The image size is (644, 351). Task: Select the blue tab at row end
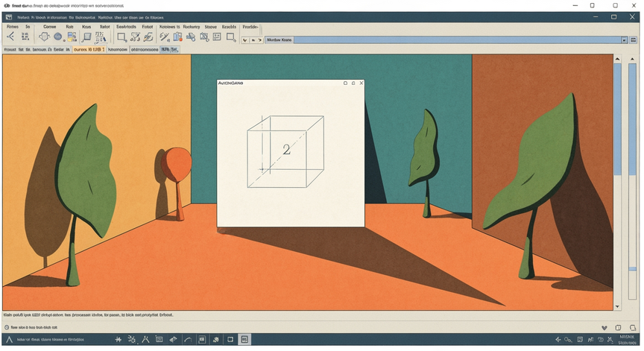coord(170,49)
